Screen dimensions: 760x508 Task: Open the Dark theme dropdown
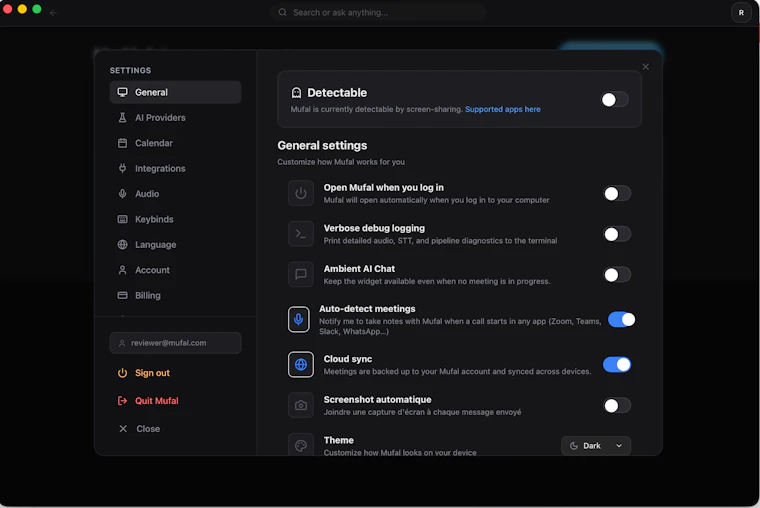[x=596, y=445]
